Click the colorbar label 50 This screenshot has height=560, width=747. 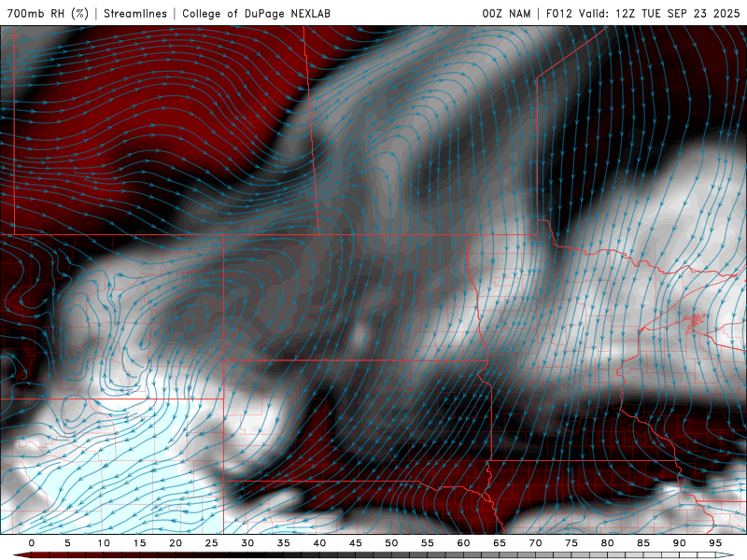[x=391, y=543]
